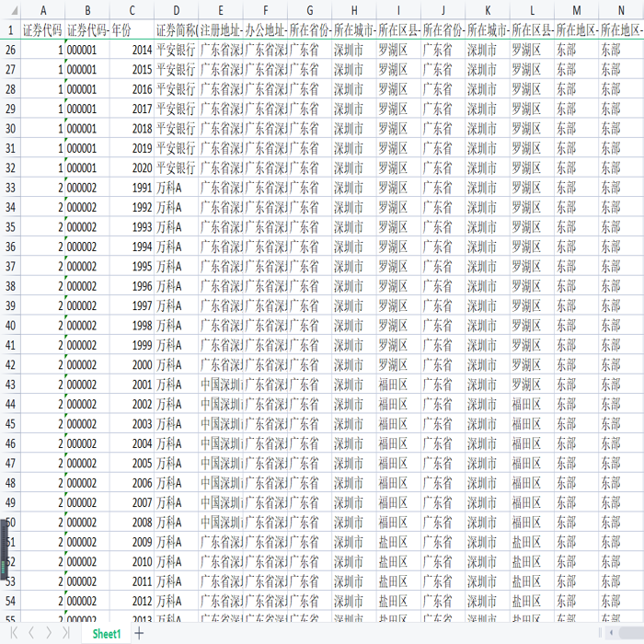644x644 pixels.
Task: Go to previous sheet arrow
Action: [31, 633]
